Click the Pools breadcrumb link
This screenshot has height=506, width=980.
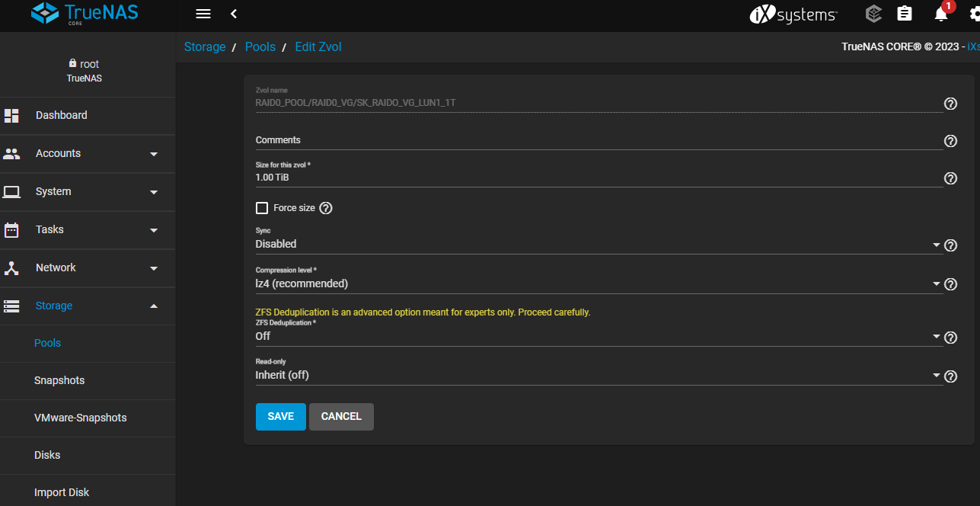click(x=260, y=47)
